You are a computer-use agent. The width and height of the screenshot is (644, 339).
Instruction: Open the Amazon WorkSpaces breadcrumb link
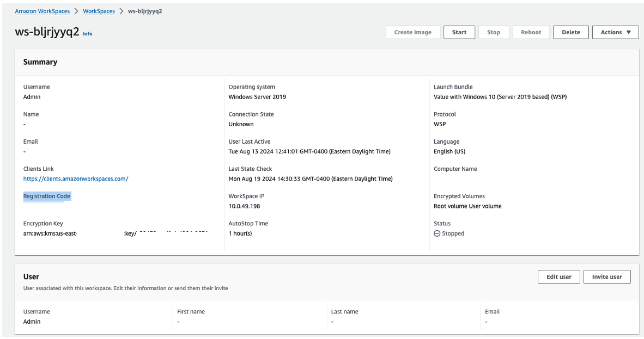pyautogui.click(x=42, y=11)
